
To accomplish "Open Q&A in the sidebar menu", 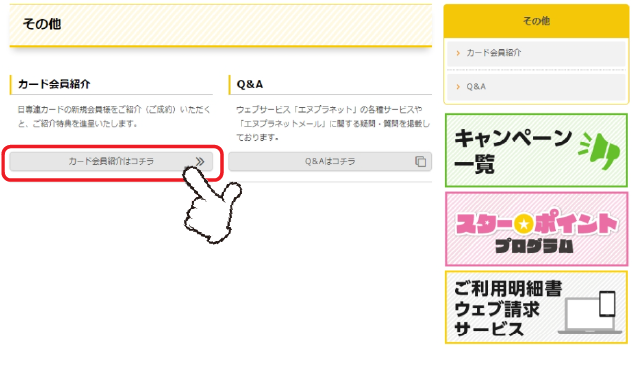I will pyautogui.click(x=536, y=87).
